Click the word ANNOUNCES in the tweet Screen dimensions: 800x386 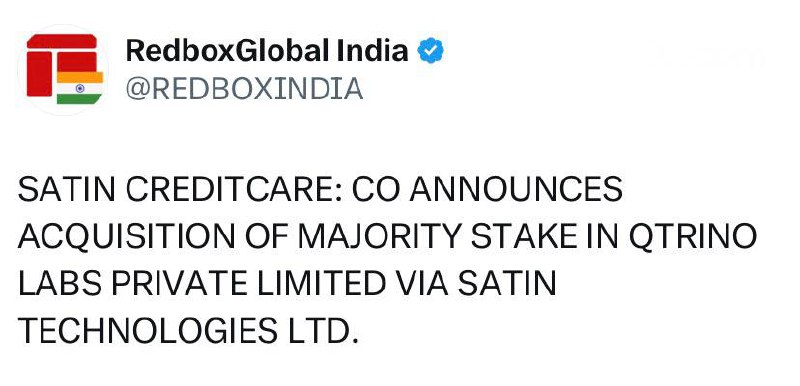coord(516,189)
